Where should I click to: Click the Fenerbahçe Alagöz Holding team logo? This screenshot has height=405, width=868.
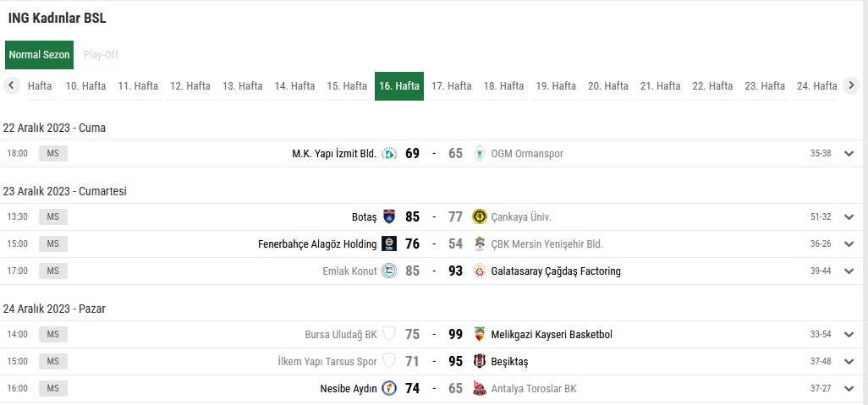(389, 244)
